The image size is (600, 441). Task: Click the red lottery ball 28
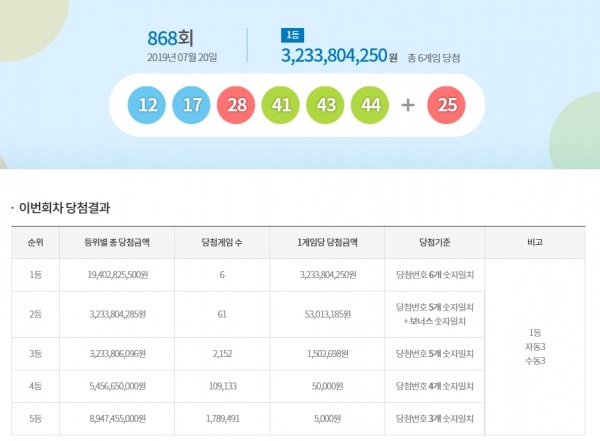coord(236,105)
